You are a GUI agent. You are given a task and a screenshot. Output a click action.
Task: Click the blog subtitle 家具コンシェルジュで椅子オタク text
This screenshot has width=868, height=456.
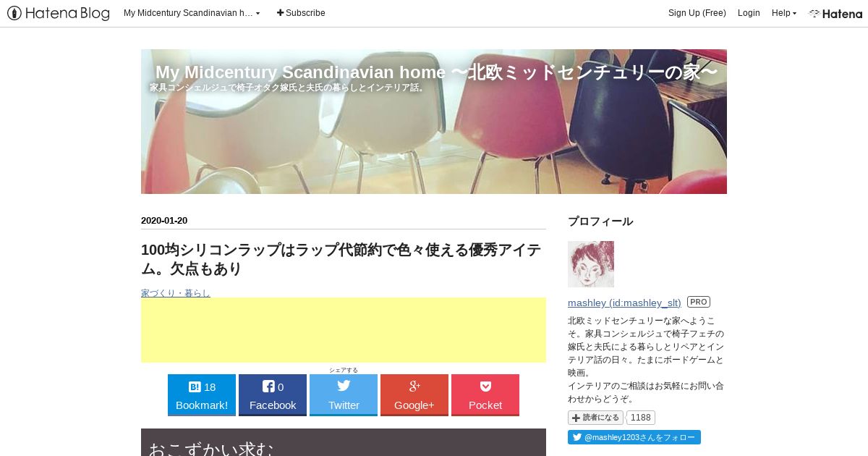coord(288,88)
